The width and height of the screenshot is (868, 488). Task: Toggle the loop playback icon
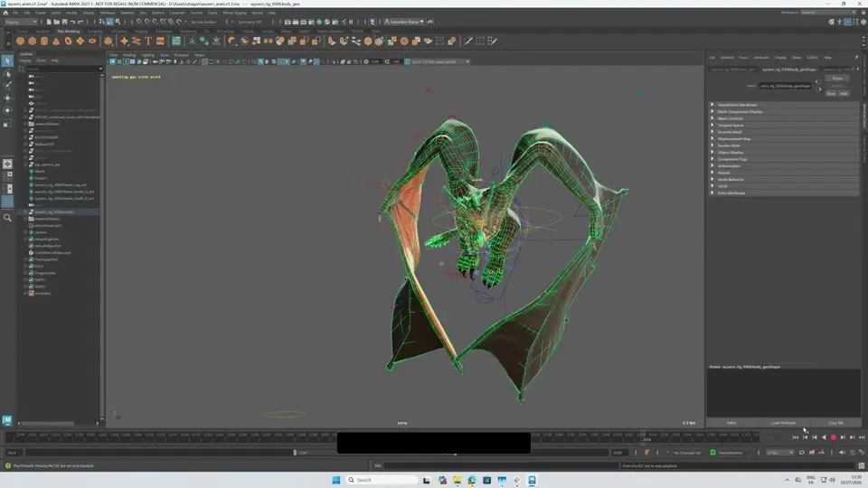pos(802,453)
